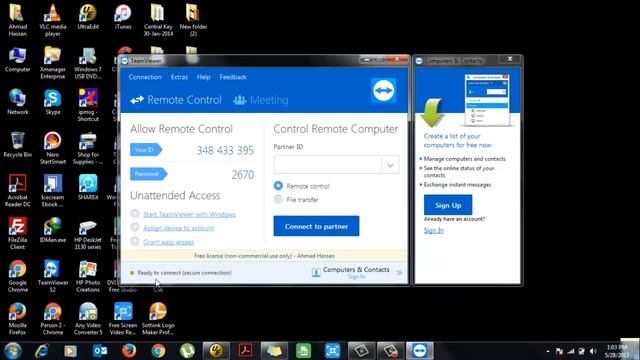
Task: Select the Remote control radio option
Action: point(278,186)
